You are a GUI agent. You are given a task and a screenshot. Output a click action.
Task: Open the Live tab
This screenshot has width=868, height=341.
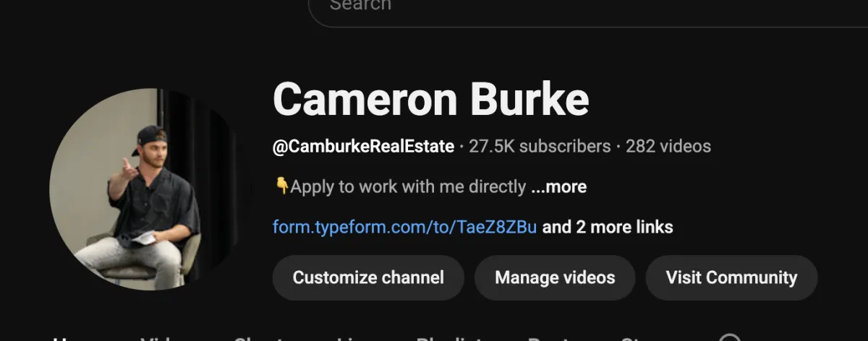(352, 338)
